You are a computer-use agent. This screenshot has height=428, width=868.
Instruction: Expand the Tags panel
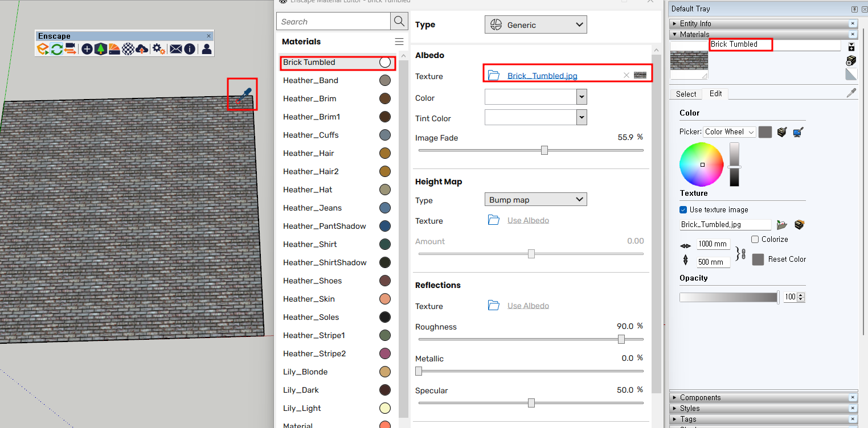click(x=764, y=419)
